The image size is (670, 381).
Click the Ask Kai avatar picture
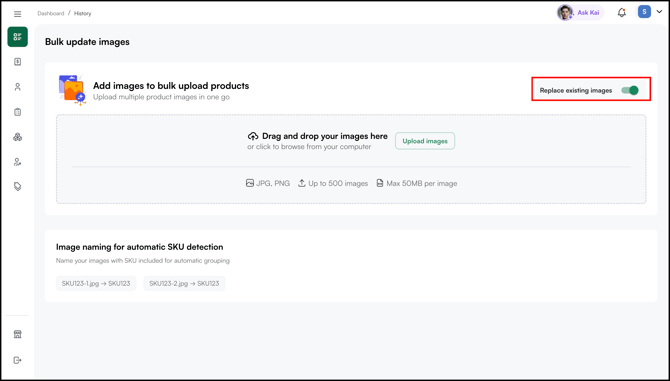point(565,12)
